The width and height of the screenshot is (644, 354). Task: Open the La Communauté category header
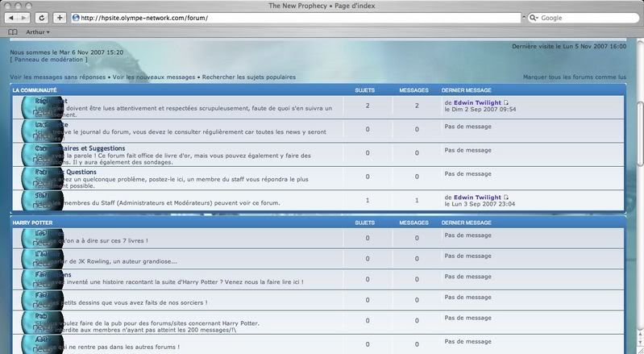click(x=35, y=90)
